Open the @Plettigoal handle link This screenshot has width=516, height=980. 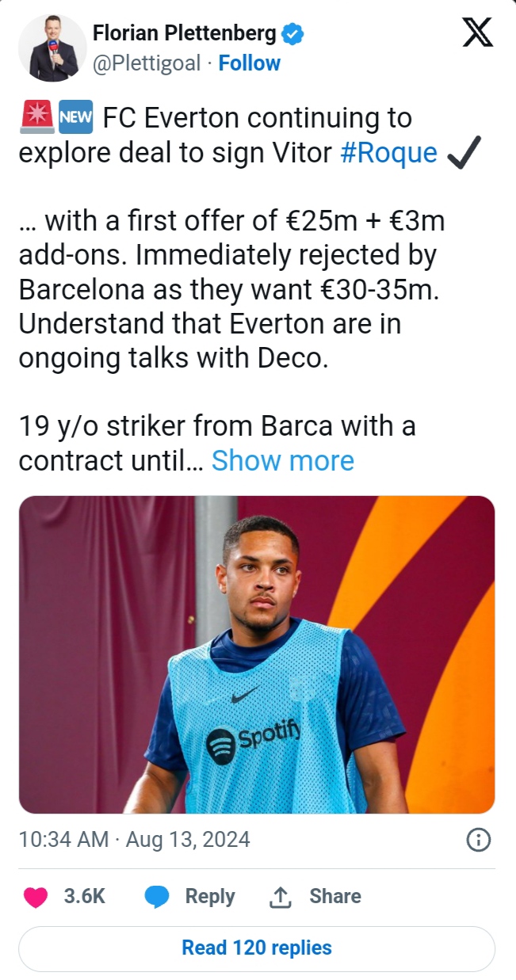(147, 63)
